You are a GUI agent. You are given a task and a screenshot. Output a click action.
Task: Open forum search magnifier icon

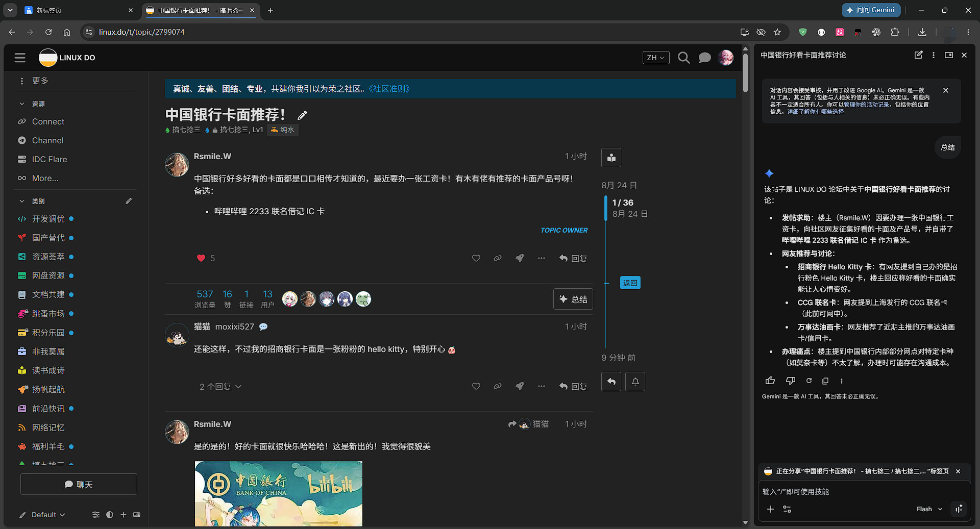click(683, 58)
